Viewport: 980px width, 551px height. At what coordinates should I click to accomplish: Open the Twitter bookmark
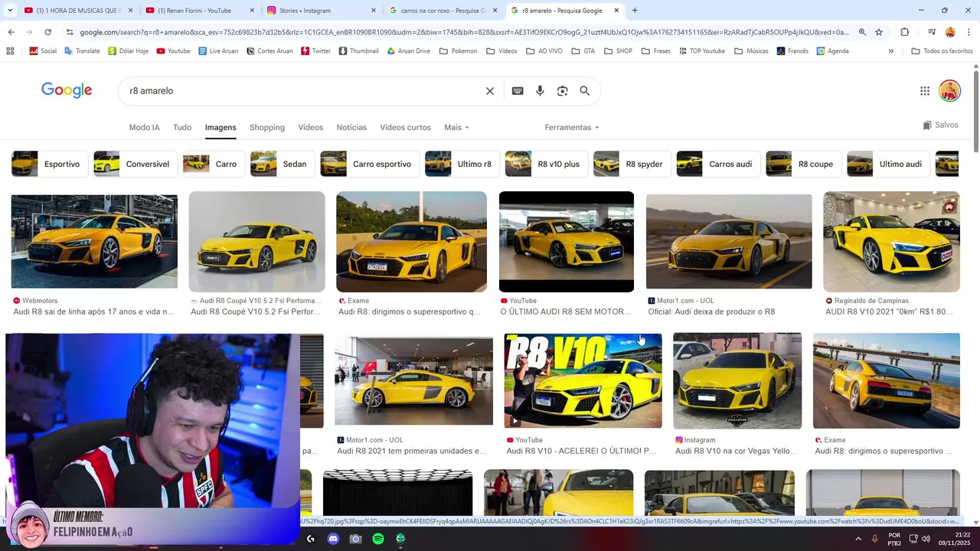315,51
